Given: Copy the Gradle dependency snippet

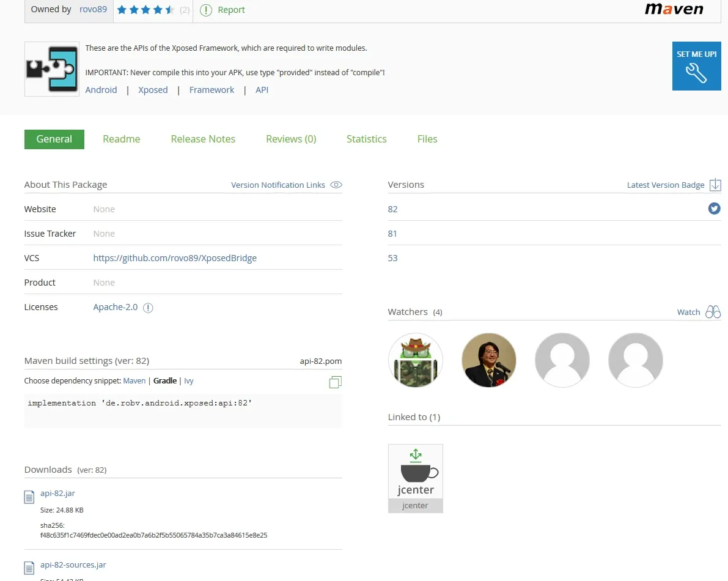Looking at the screenshot, I should 335,382.
